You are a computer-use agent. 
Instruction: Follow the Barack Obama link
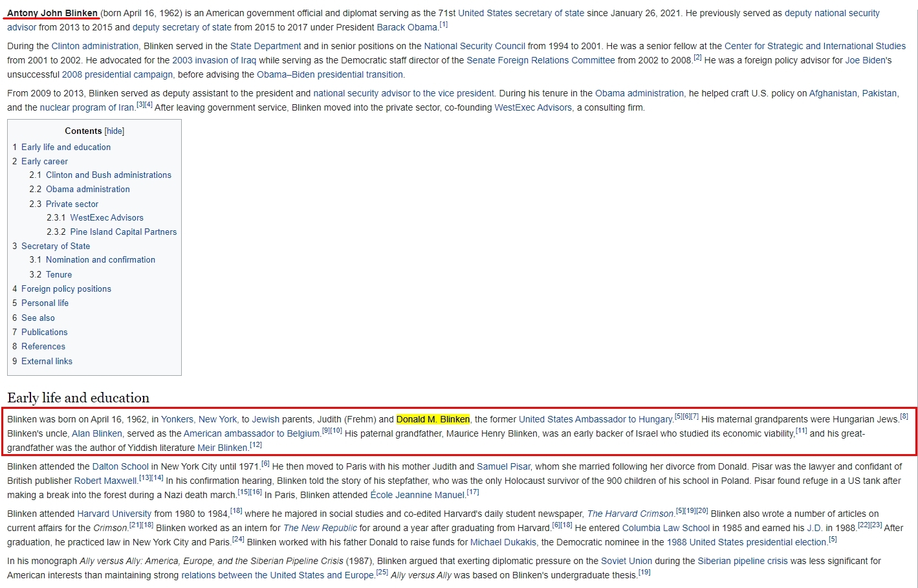pos(407,27)
